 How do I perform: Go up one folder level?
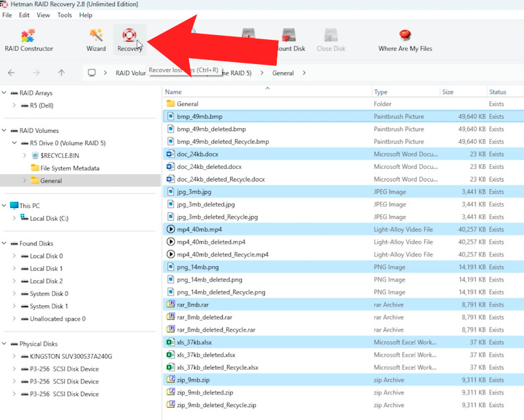[61, 73]
